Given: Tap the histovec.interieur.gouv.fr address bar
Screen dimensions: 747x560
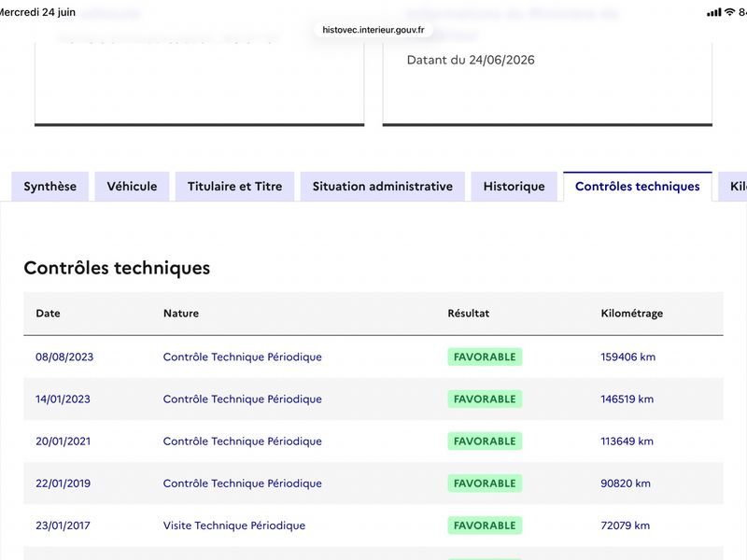Looking at the screenshot, I should point(373,30).
